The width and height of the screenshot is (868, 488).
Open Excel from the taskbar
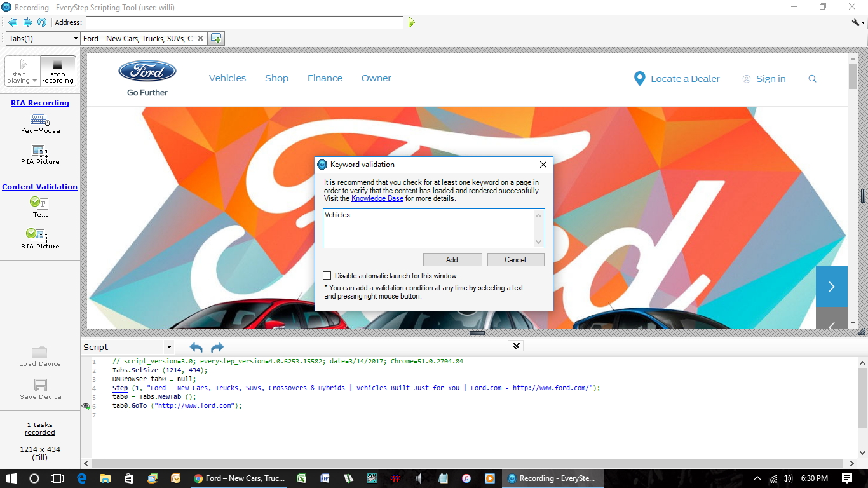click(302, 478)
